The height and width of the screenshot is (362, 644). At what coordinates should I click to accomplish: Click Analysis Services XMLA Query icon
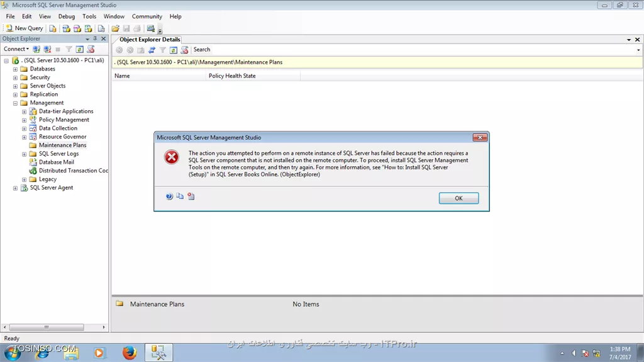(x=88, y=28)
